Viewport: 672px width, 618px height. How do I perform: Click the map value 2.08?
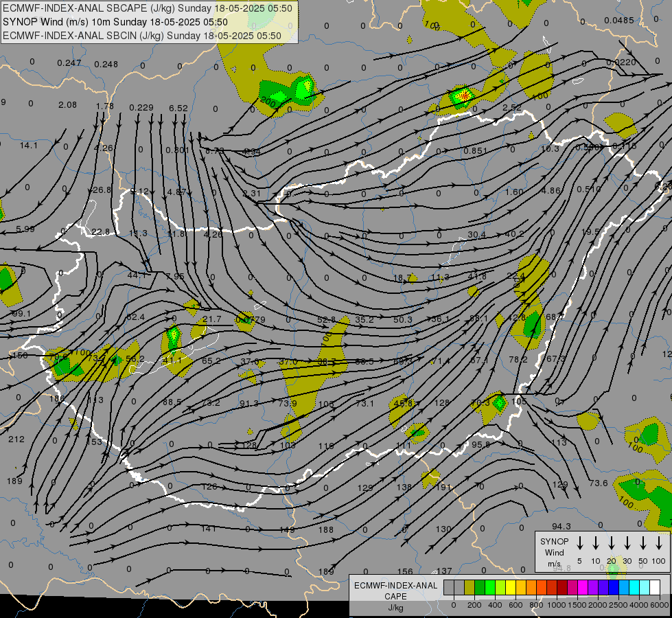point(68,105)
